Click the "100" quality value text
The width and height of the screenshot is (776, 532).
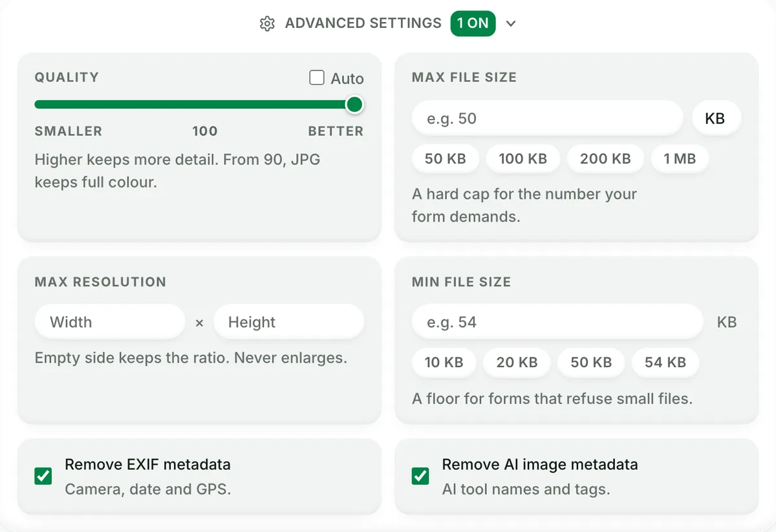[x=205, y=131]
